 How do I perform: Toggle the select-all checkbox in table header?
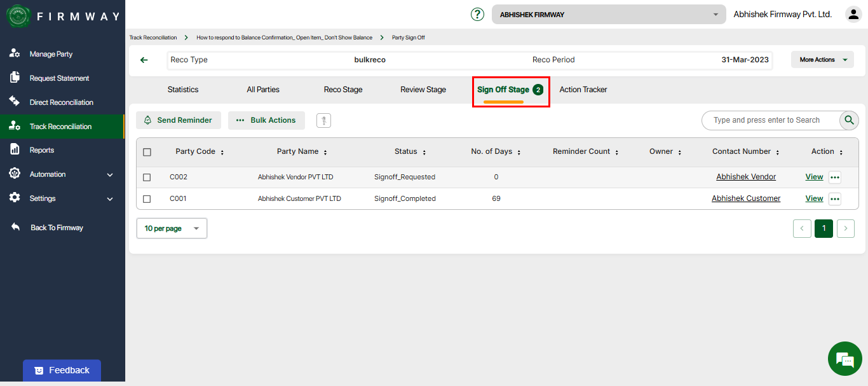147,152
